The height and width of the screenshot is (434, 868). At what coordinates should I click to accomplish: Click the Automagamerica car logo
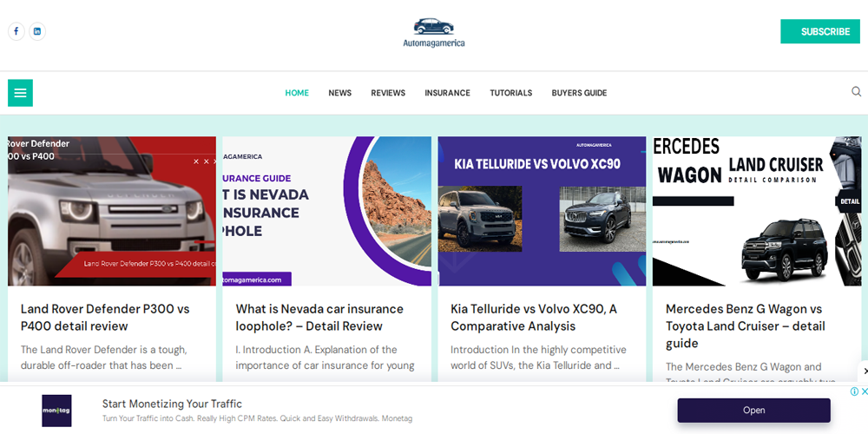433,33
